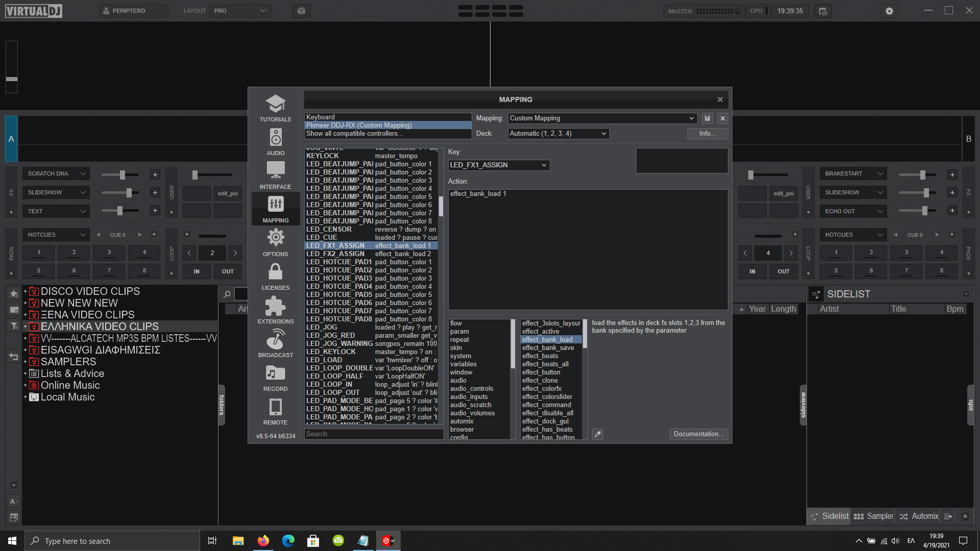
Task: Delete the custom mapping with X icon
Action: coord(723,118)
